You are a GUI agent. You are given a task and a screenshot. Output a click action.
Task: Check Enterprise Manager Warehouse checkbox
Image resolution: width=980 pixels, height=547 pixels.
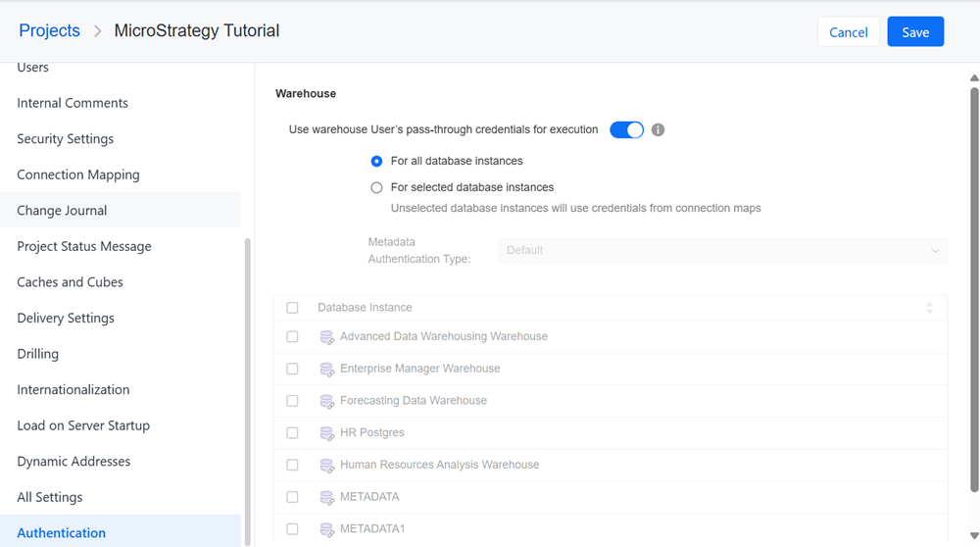(292, 369)
